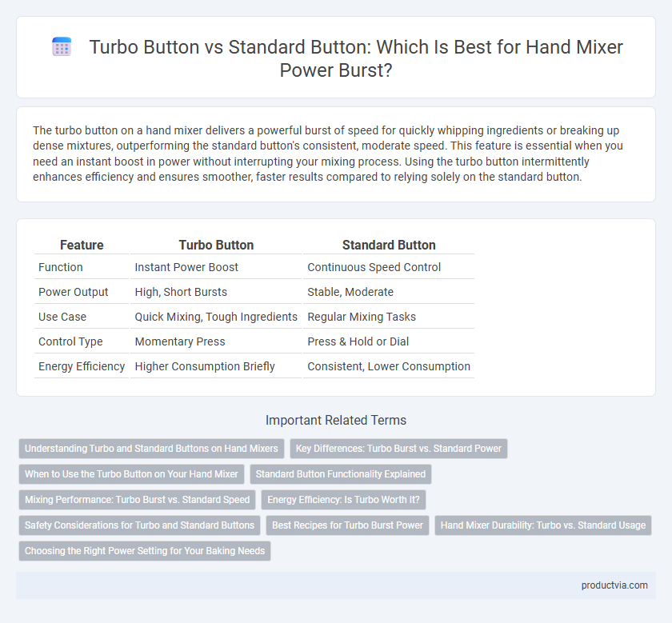Select the 'Continuous Speed Control' cell

click(x=374, y=267)
